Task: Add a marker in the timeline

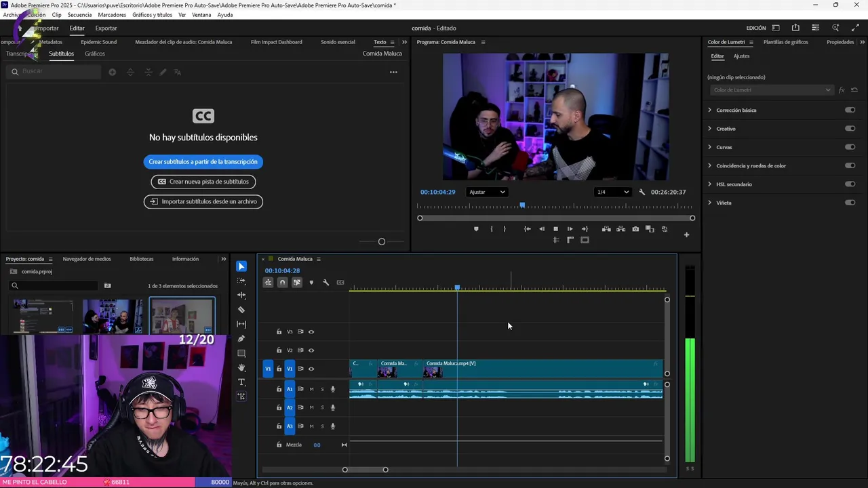Action: pyautogui.click(x=311, y=283)
